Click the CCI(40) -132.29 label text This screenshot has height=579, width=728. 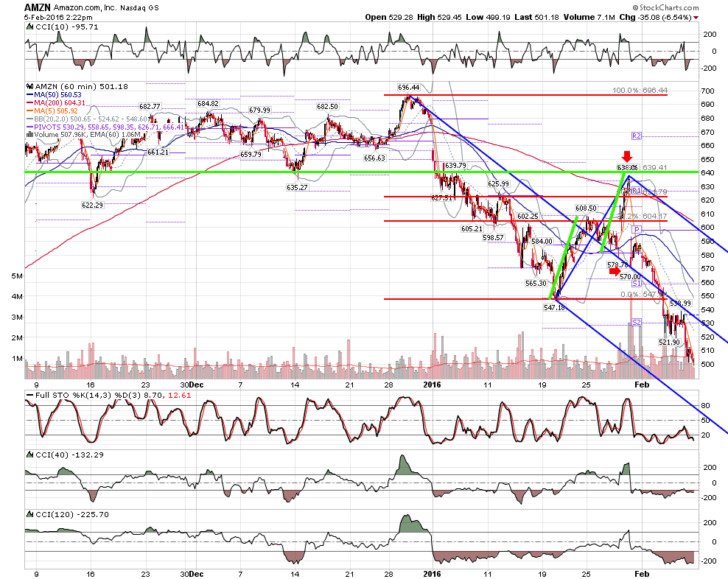70,455
